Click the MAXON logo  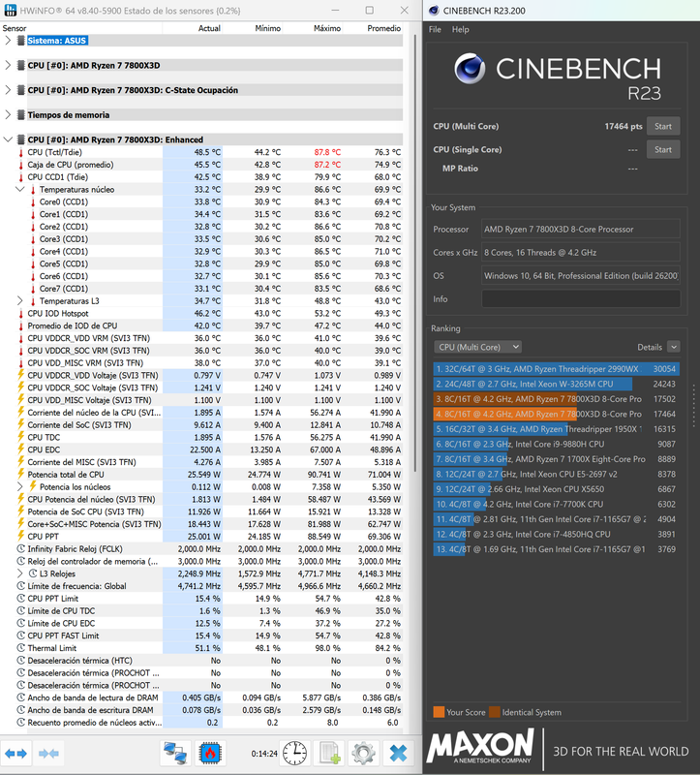point(480,746)
